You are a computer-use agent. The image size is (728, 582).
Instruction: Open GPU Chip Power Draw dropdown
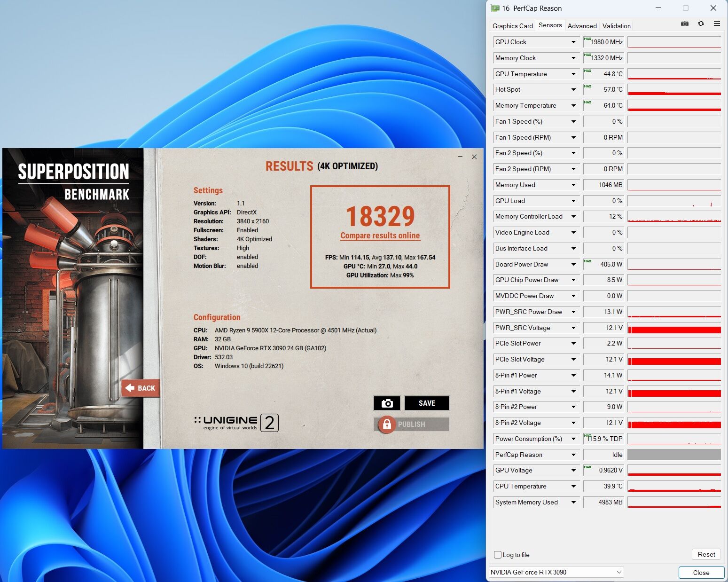pyautogui.click(x=573, y=280)
